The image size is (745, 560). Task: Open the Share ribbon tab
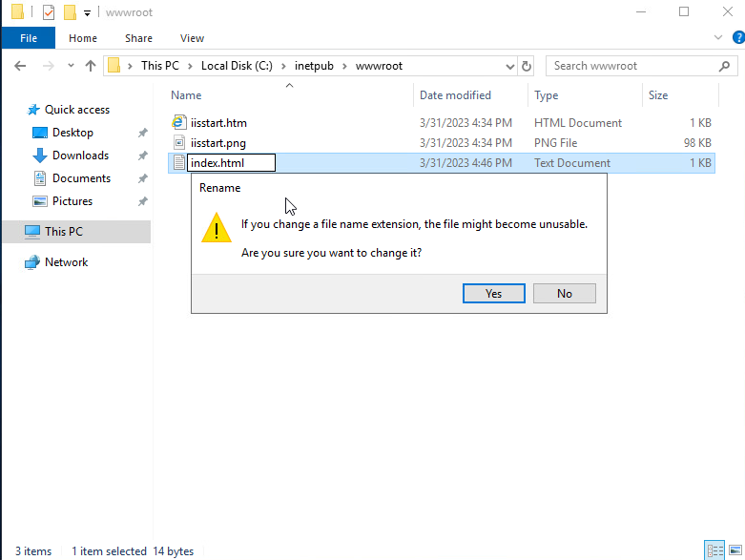[x=138, y=38]
